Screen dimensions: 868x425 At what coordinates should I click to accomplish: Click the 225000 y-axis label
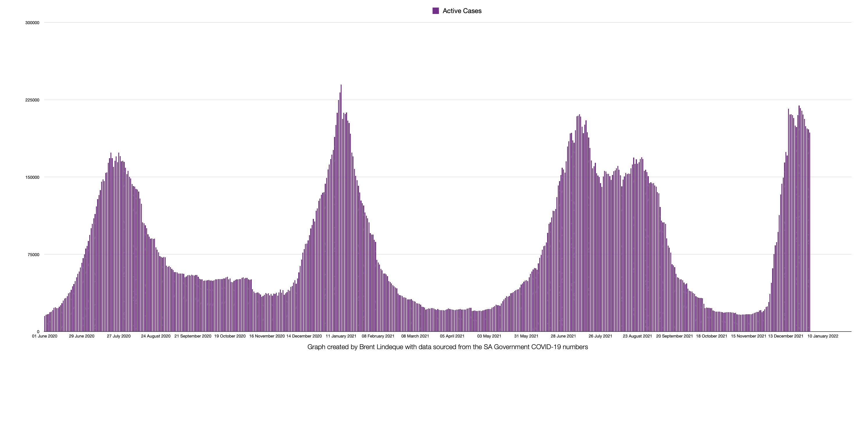coord(32,100)
